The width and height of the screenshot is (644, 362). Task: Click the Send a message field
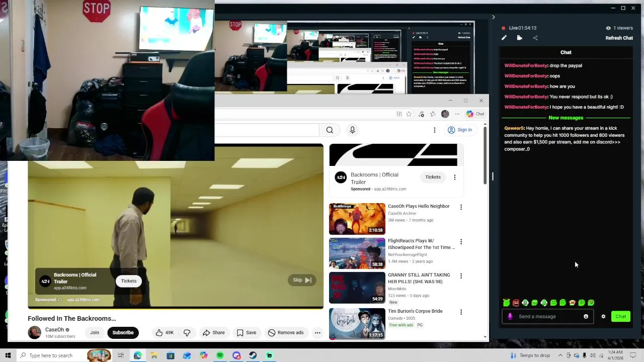(x=548, y=316)
